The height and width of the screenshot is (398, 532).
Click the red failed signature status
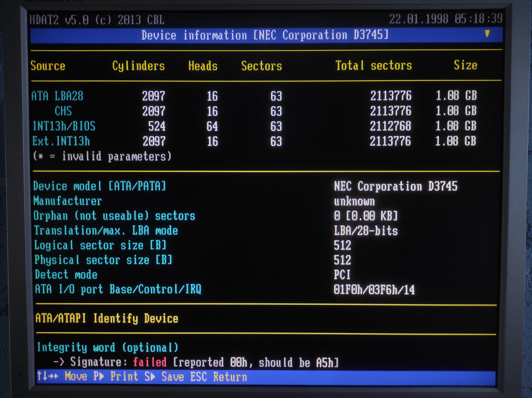coord(149,362)
